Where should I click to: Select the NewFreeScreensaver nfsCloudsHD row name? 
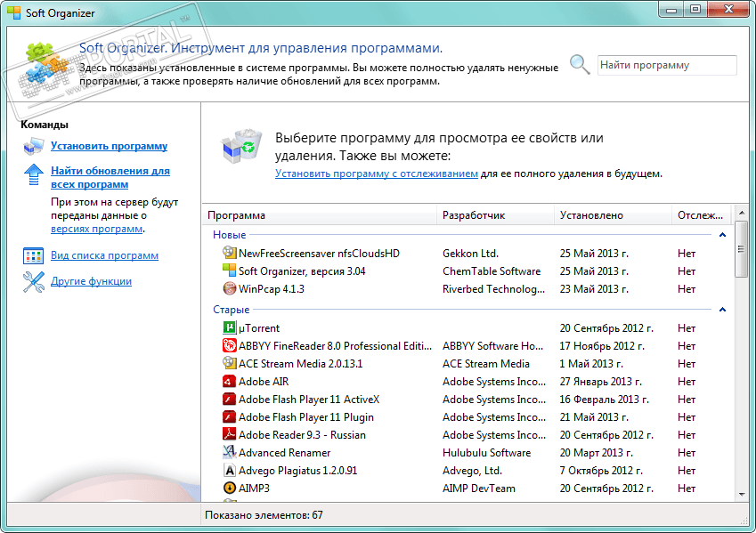click(319, 253)
